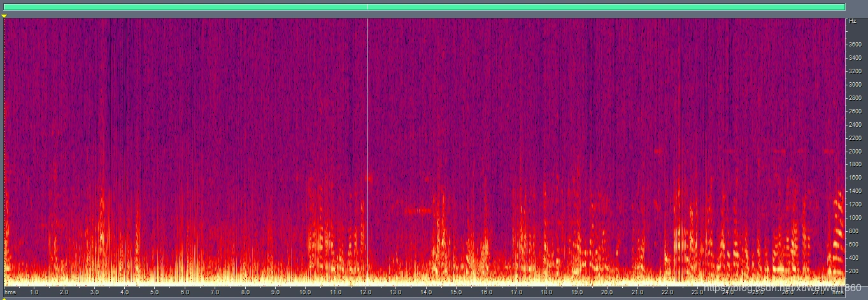Click the 'Hz' unit label on frequency ruler

(x=852, y=21)
